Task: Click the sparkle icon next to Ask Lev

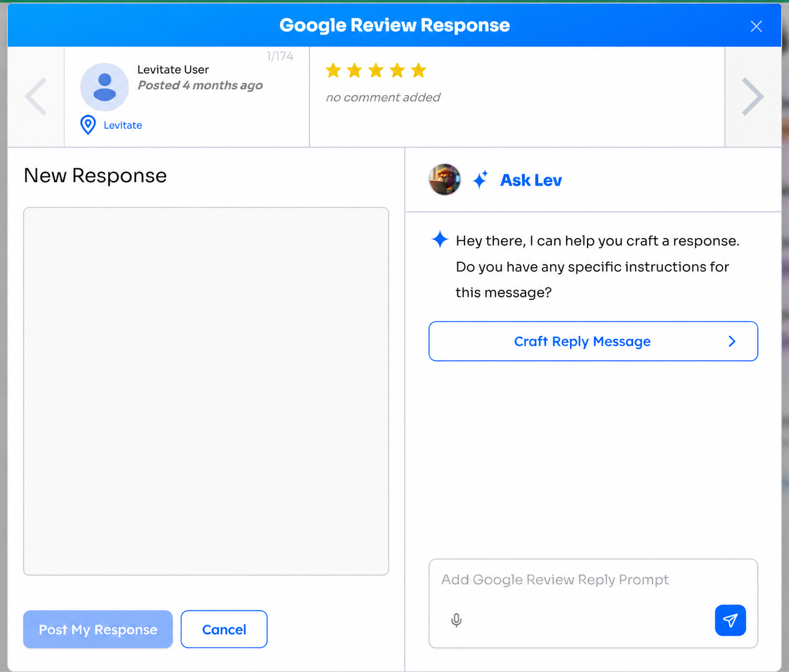Action: coord(480,179)
